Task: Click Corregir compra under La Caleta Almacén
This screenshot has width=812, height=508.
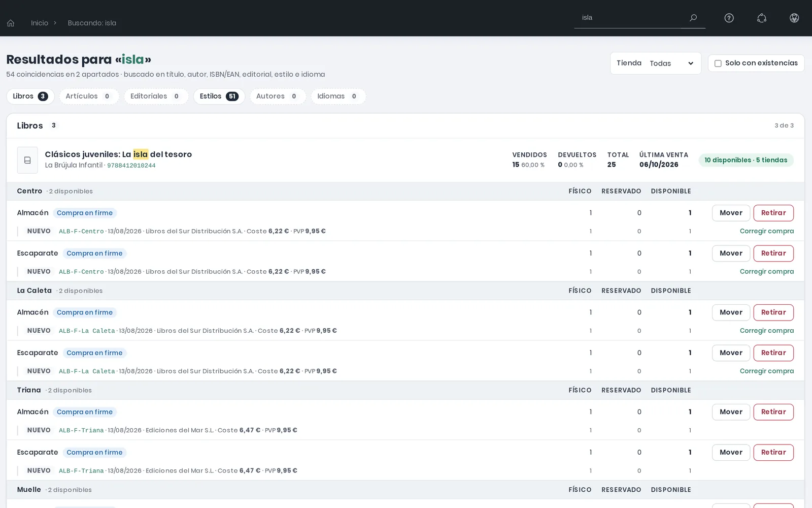Action: tap(767, 331)
